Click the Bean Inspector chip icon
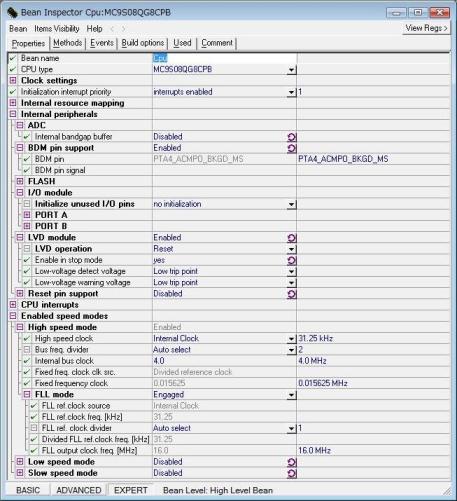The image size is (457, 501). [x=12, y=13]
